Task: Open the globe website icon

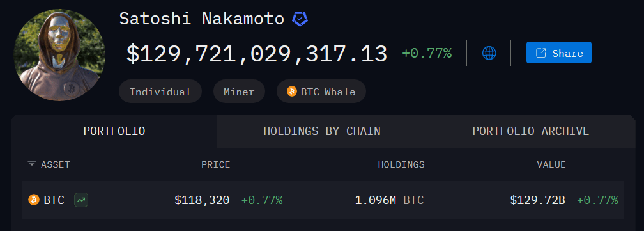Action: tap(489, 53)
